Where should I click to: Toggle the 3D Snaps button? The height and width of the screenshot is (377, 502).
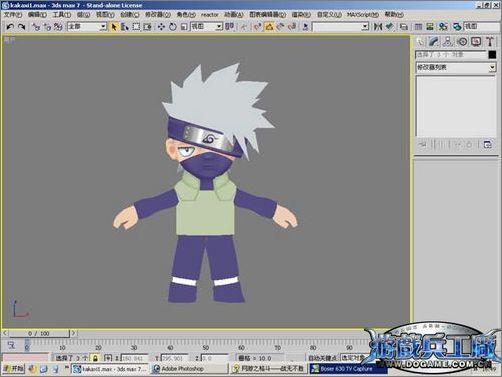(x=257, y=27)
